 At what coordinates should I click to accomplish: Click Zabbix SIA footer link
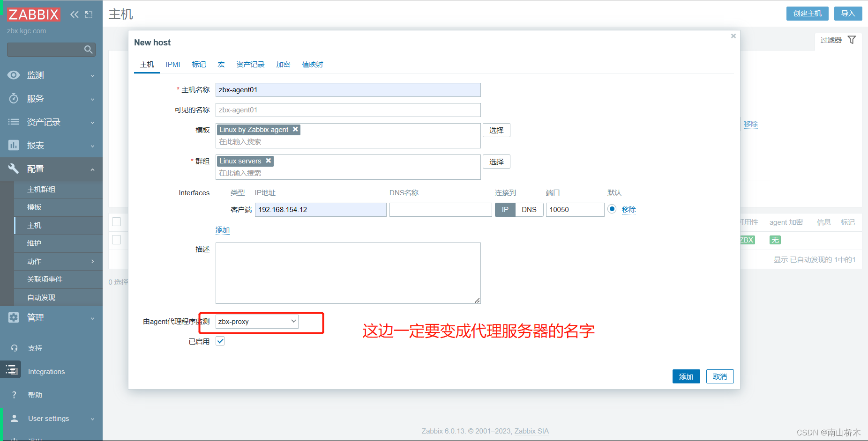coord(531,431)
